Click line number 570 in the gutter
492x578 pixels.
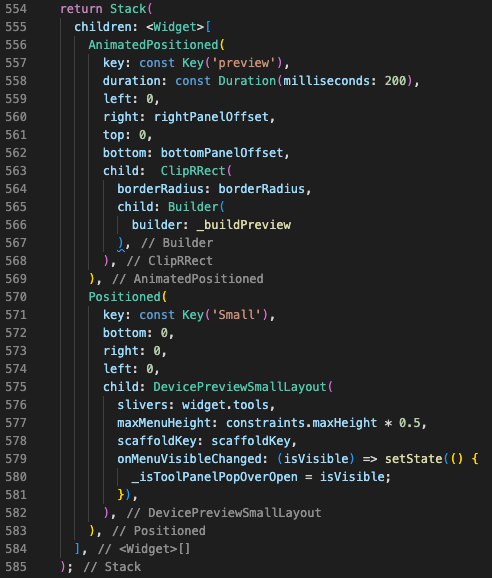tap(16, 297)
